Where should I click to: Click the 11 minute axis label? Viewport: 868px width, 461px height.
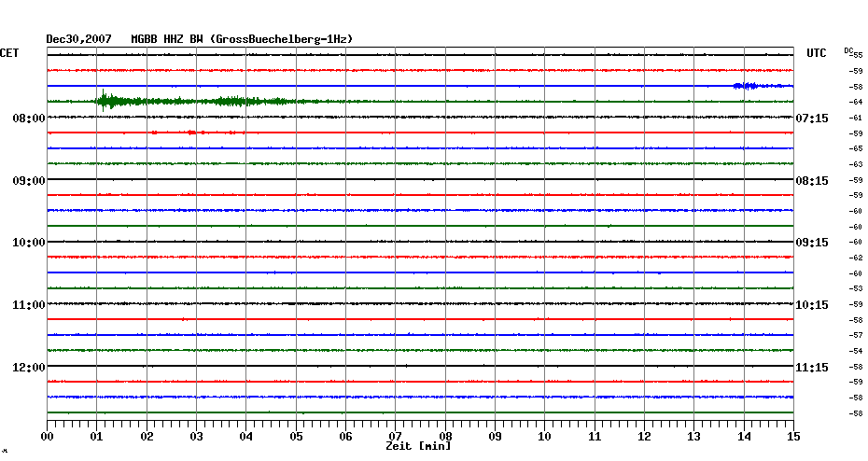(x=595, y=437)
